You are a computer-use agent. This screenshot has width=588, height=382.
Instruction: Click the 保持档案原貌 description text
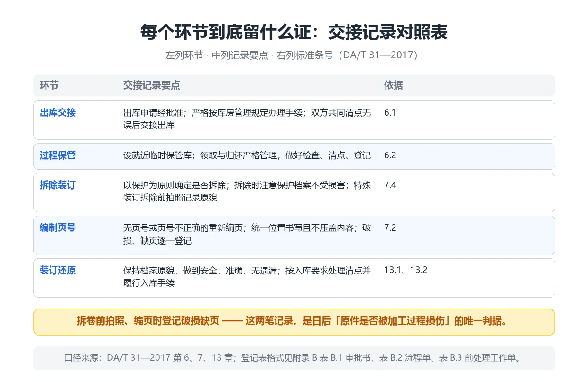(248, 277)
